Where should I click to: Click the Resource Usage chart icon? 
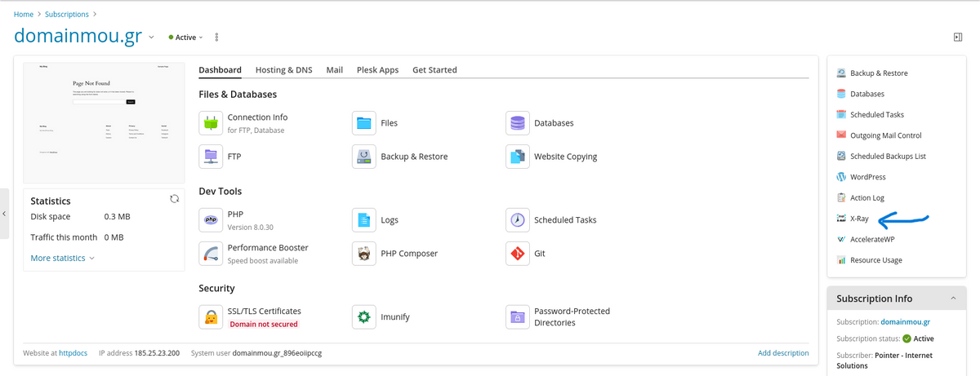click(841, 260)
